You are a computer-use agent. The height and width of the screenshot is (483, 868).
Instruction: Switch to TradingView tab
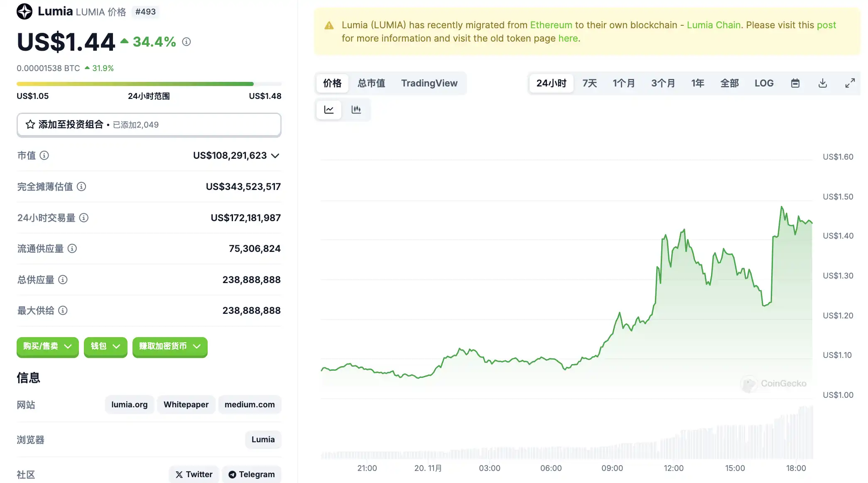coord(429,83)
